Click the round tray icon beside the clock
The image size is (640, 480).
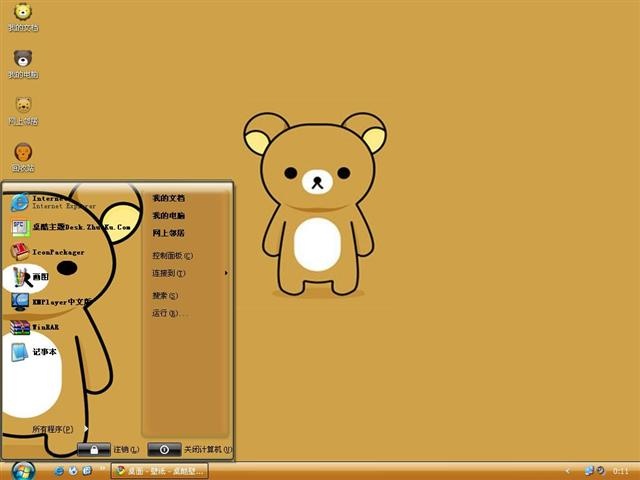click(601, 471)
